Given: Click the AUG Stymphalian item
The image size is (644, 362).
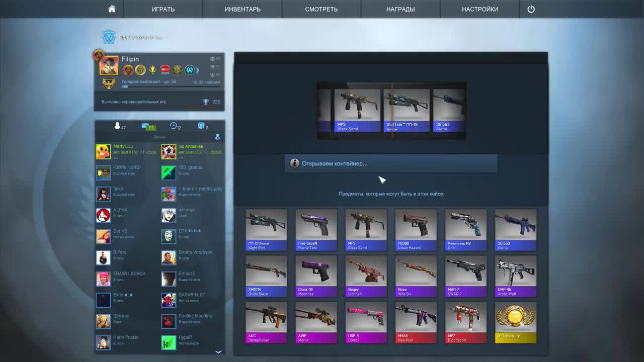Looking at the screenshot, I should point(266,322).
